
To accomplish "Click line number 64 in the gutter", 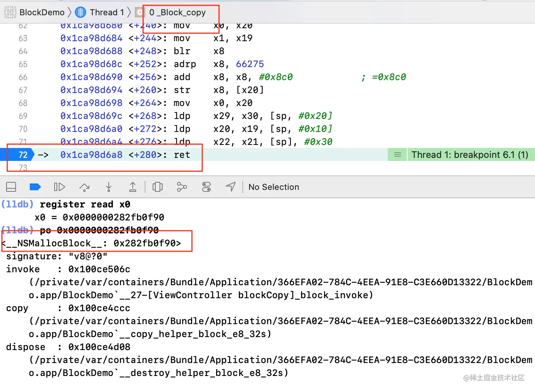I will [x=23, y=51].
